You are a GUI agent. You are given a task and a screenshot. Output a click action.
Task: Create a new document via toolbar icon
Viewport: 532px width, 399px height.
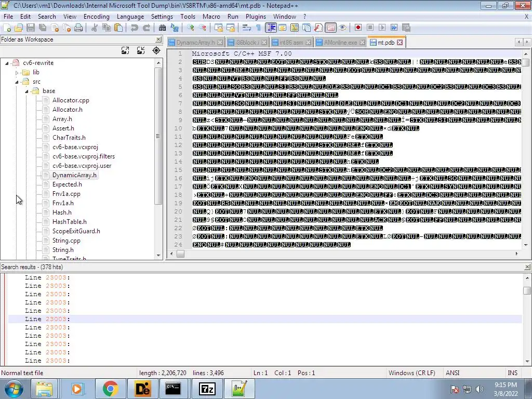[x=7, y=28]
